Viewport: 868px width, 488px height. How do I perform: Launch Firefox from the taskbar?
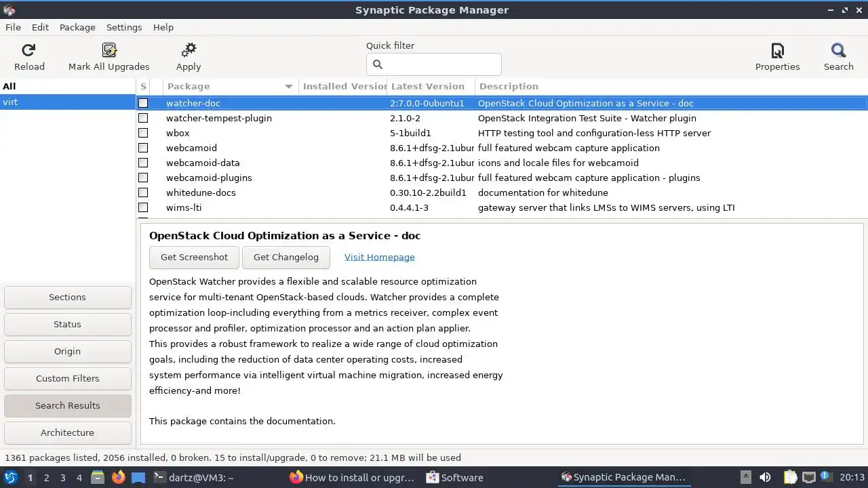click(x=119, y=477)
